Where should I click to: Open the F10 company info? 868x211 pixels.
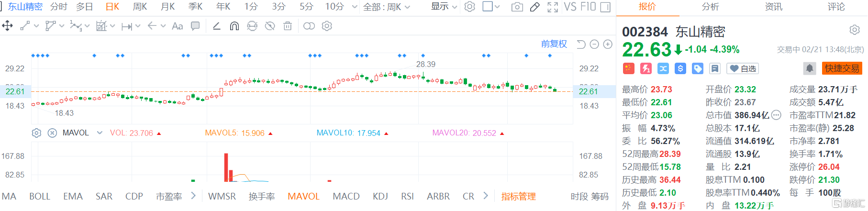tap(588, 7)
